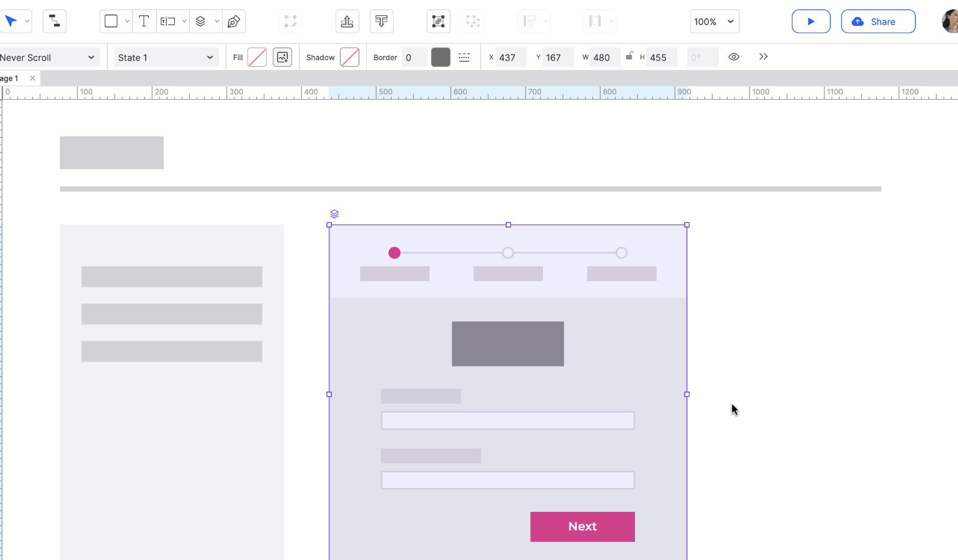Viewport: 958px width, 560px height.
Task: Expand the State 1 dropdown
Action: (165, 58)
